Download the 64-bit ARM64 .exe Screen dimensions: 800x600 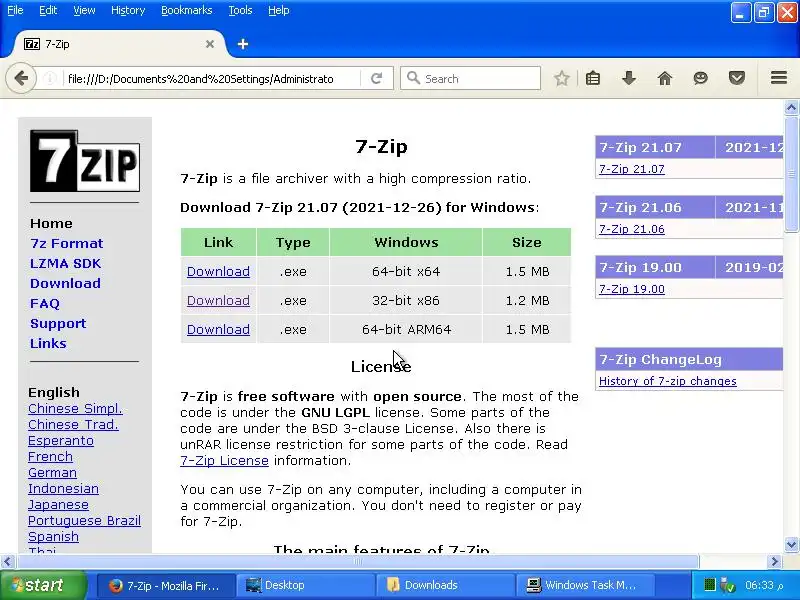click(218, 330)
